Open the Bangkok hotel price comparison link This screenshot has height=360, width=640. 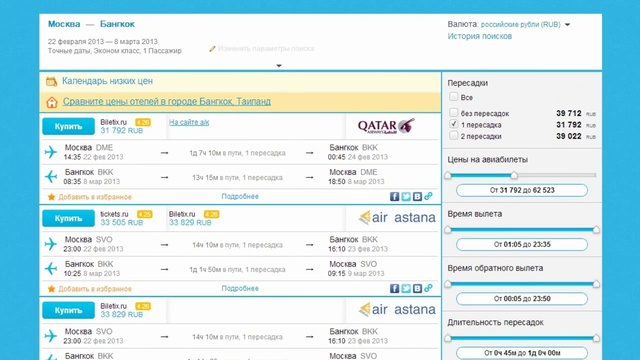(x=167, y=101)
